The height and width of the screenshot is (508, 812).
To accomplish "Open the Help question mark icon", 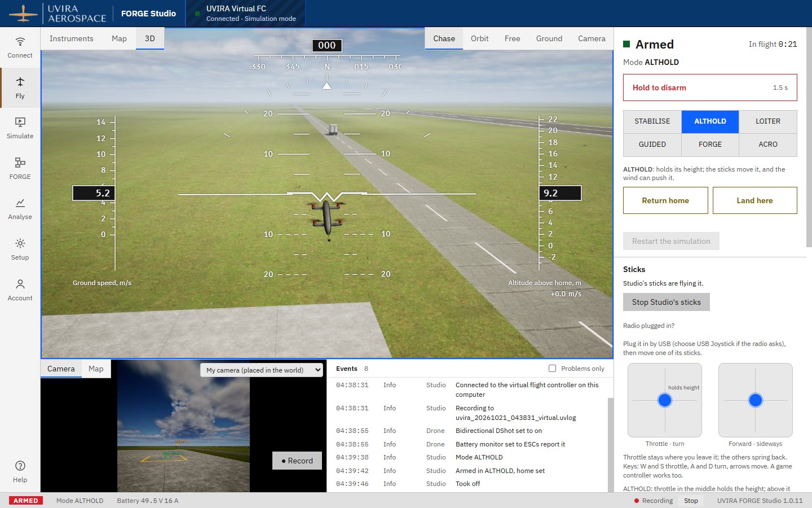I will tap(20, 466).
